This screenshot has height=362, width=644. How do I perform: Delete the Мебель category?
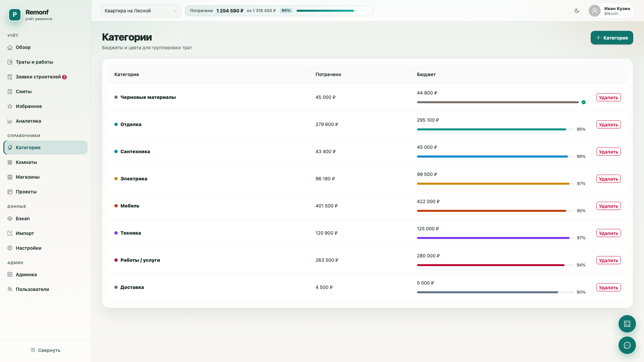(608, 206)
